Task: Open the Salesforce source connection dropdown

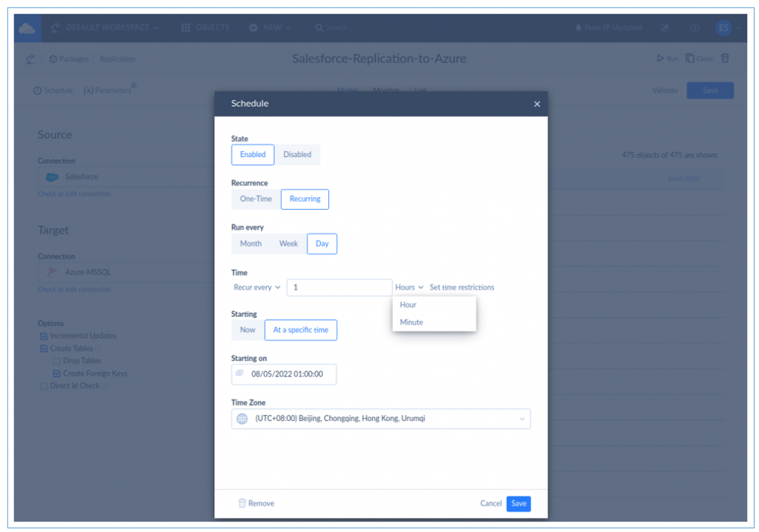Action: pos(127,177)
